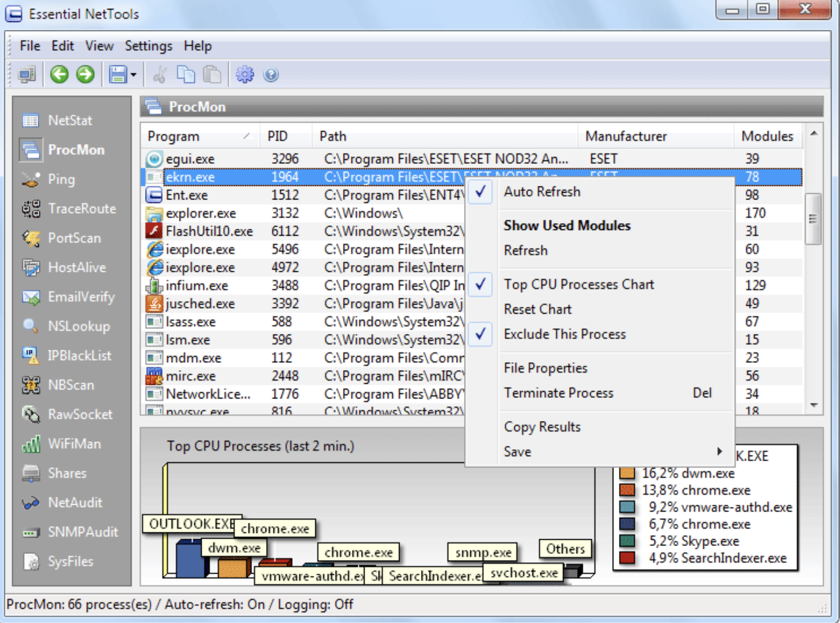Image resolution: width=840 pixels, height=623 pixels.
Task: Sort by the Path column header
Action: click(445, 137)
